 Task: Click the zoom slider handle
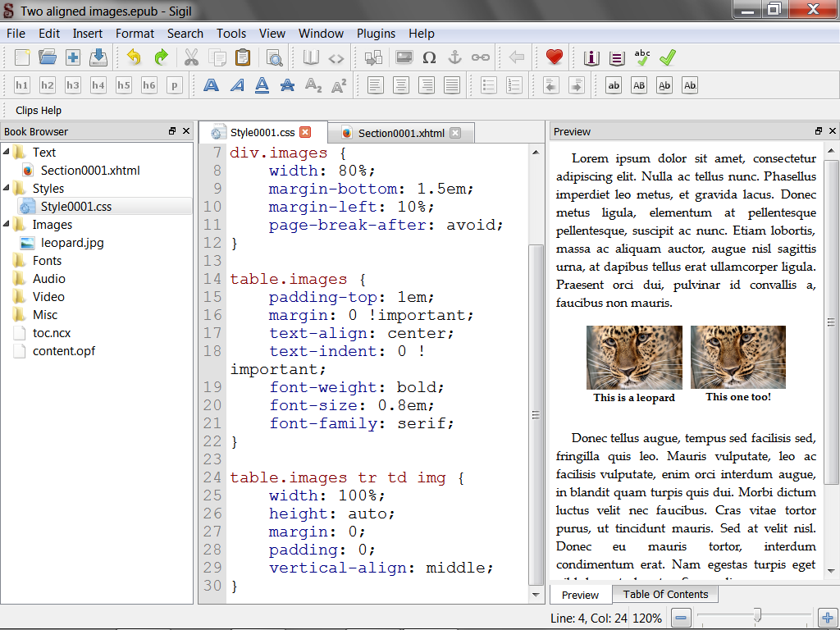click(x=757, y=615)
